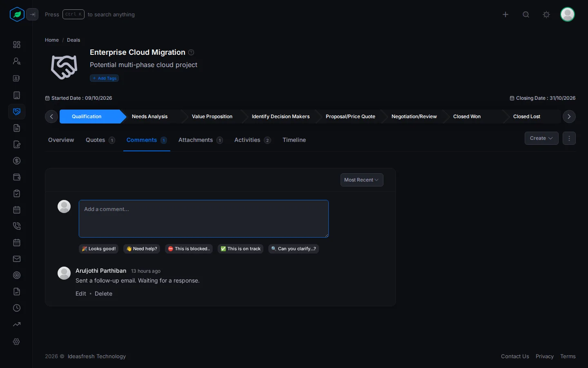Click the Add Tags button

105,78
